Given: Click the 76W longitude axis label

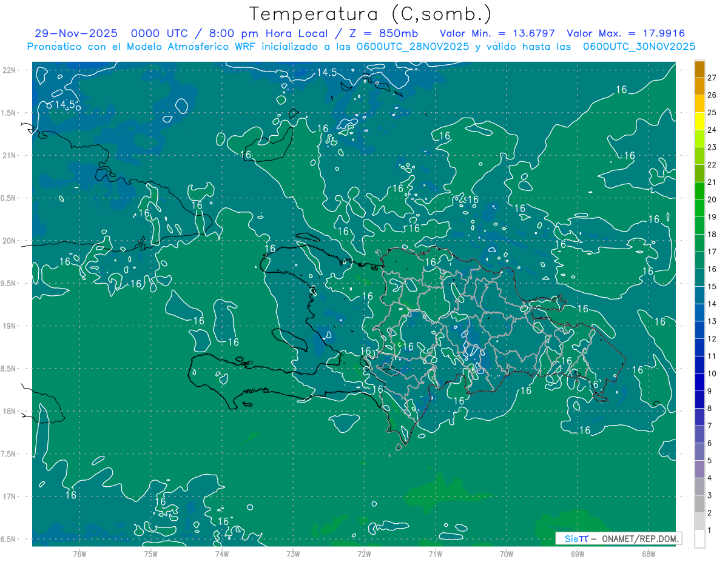Looking at the screenshot, I should coord(79,554).
